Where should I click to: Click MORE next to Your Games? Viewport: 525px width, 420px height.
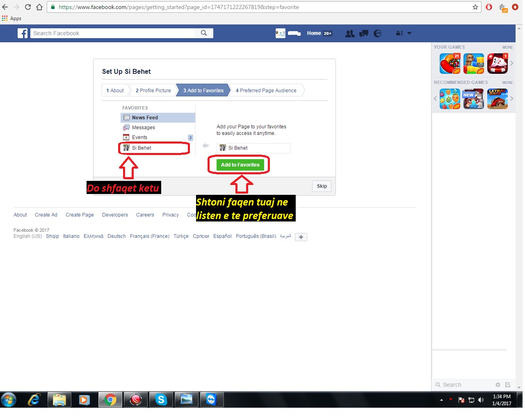pos(508,48)
